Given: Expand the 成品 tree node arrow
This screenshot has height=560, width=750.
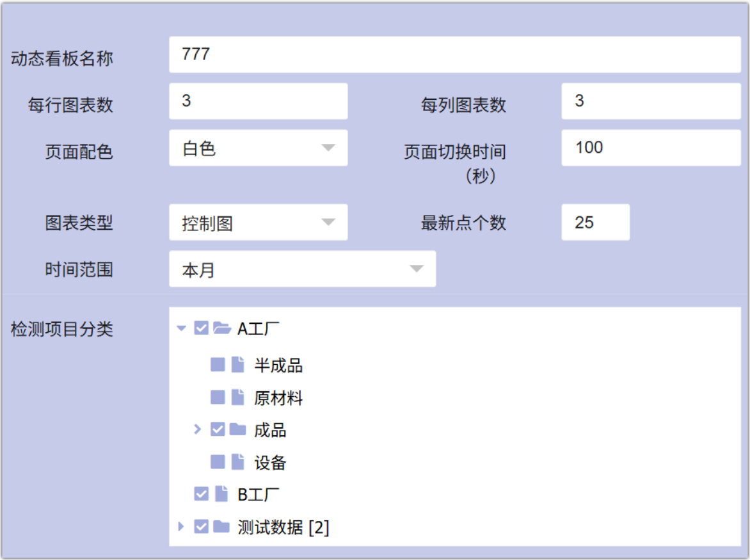Looking at the screenshot, I should tap(198, 429).
